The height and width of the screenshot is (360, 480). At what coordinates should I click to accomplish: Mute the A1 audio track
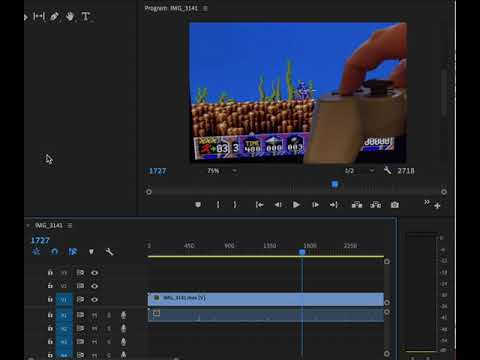95,315
